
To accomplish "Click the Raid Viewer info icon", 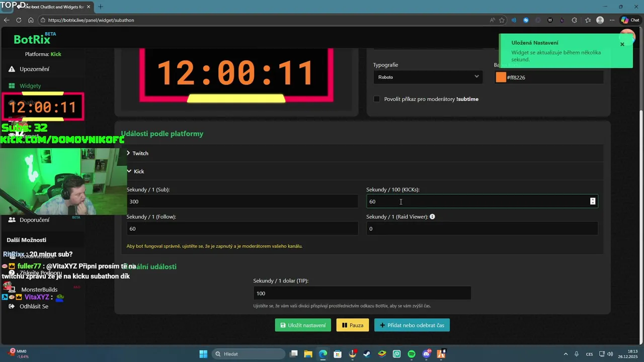I will (x=432, y=217).
